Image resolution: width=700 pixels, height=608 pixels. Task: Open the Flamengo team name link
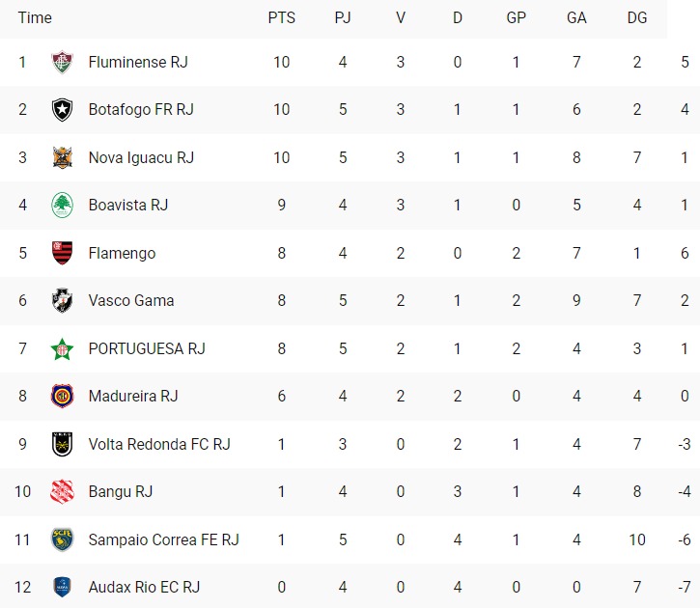click(x=122, y=254)
